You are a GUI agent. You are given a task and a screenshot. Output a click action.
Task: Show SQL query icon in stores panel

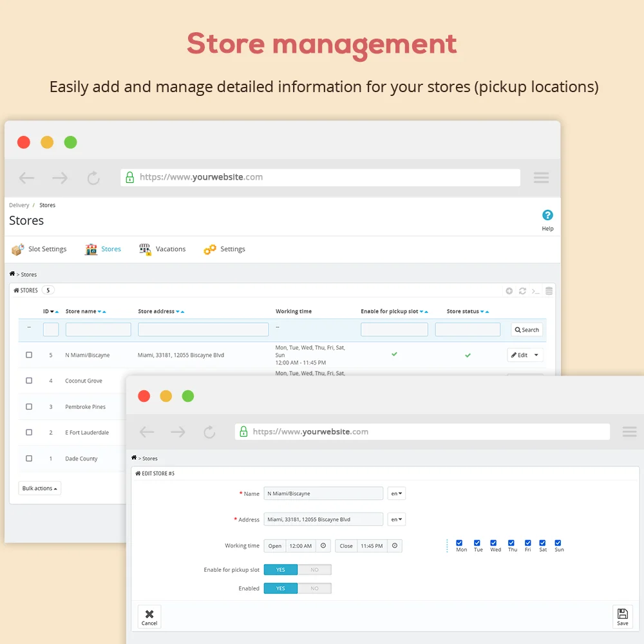(x=536, y=291)
